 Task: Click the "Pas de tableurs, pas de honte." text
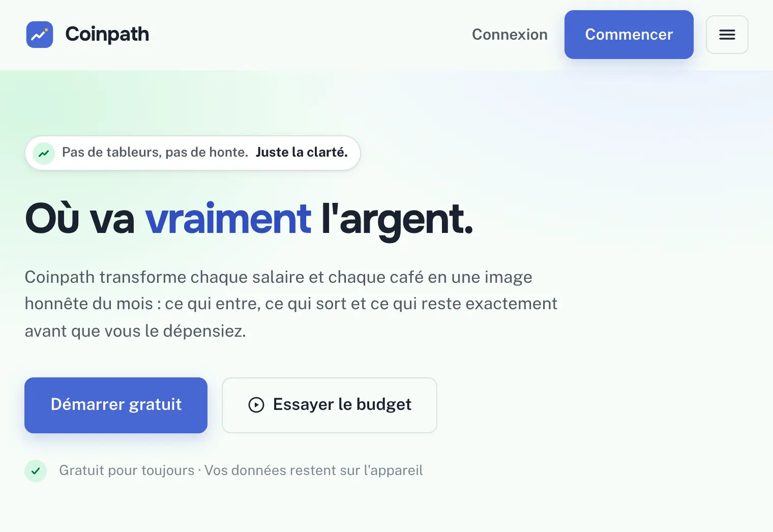[155, 153]
